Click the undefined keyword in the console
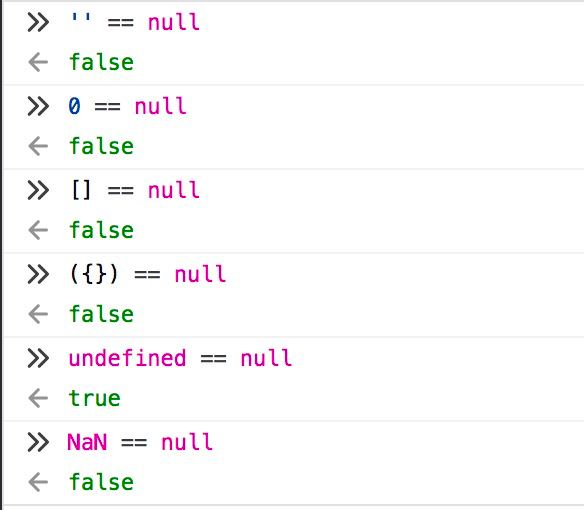This screenshot has height=510, width=584. [127, 358]
